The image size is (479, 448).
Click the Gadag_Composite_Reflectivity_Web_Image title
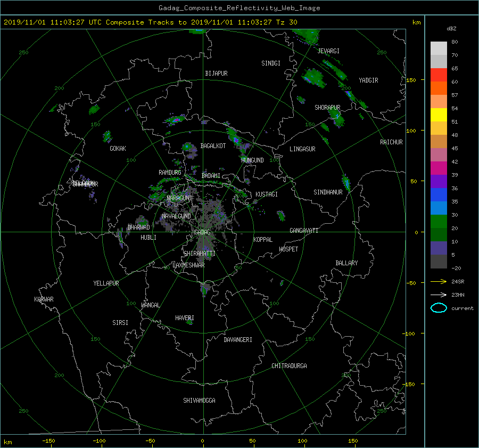click(x=239, y=8)
